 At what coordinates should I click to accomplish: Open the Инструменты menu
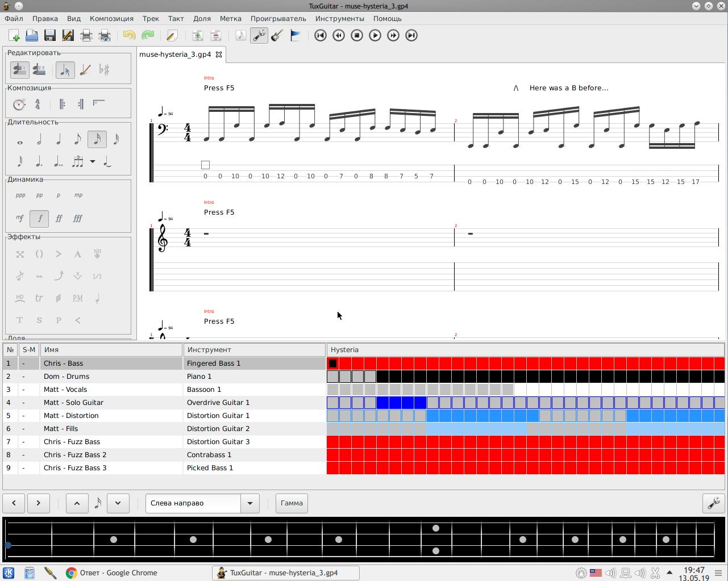[340, 18]
